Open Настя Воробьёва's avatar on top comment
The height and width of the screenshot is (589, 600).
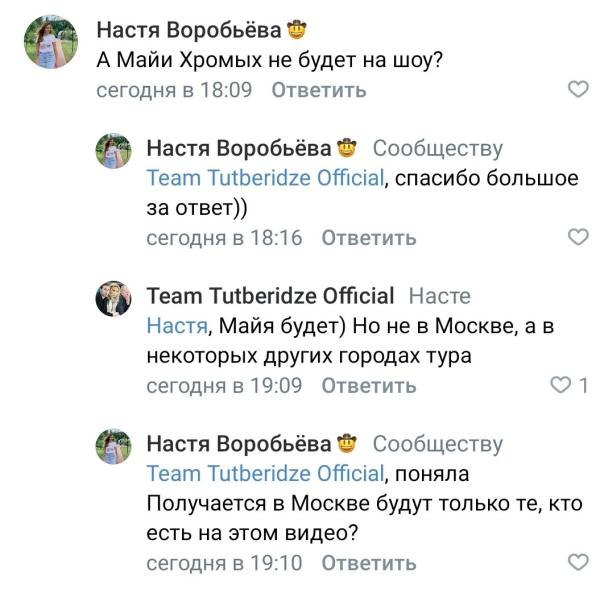point(49,42)
